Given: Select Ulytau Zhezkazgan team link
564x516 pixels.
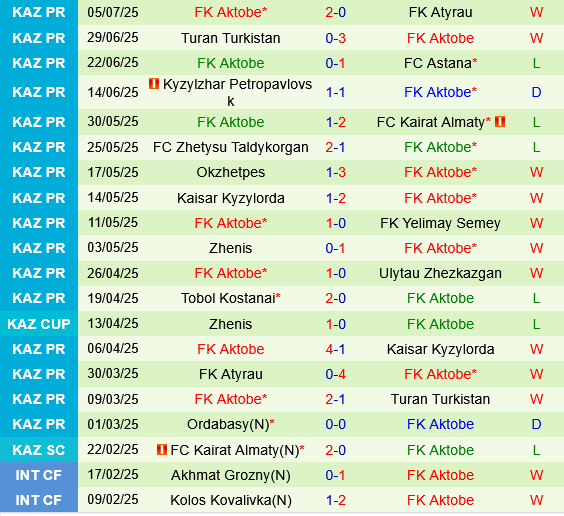Looking at the screenshot, I should coord(440,273).
